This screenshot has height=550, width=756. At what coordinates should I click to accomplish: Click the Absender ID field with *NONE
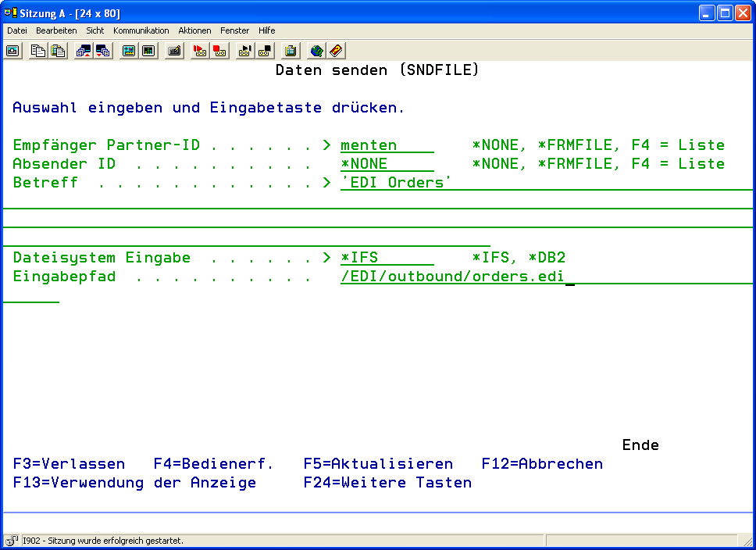pyautogui.click(x=386, y=164)
